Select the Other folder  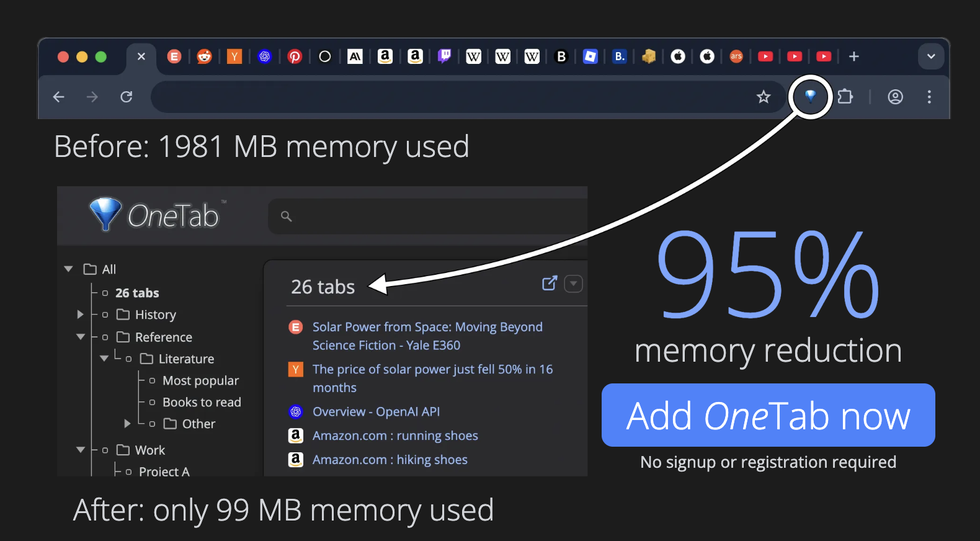[x=189, y=424]
